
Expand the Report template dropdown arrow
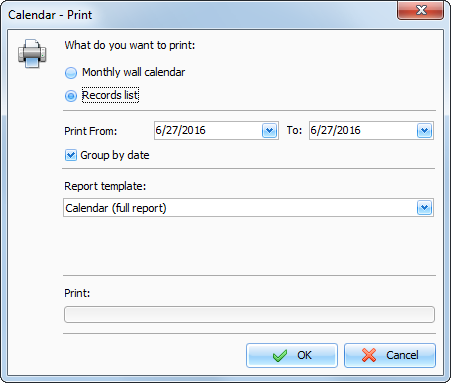point(425,208)
